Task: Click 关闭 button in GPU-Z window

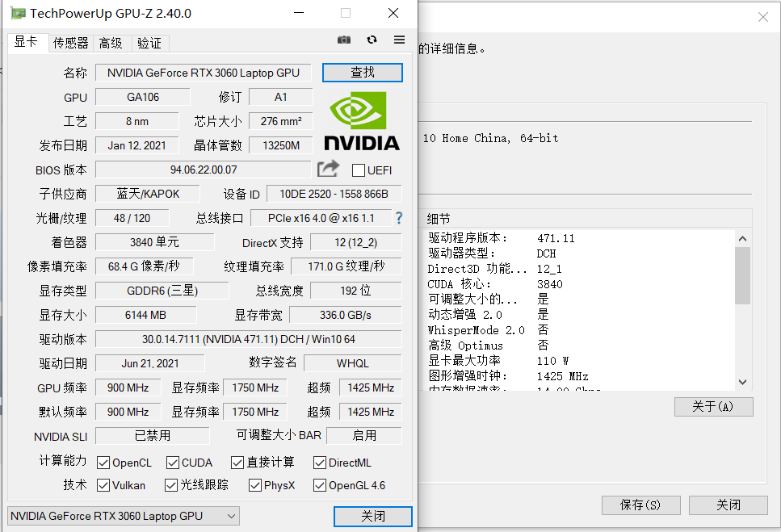Action: [x=372, y=516]
